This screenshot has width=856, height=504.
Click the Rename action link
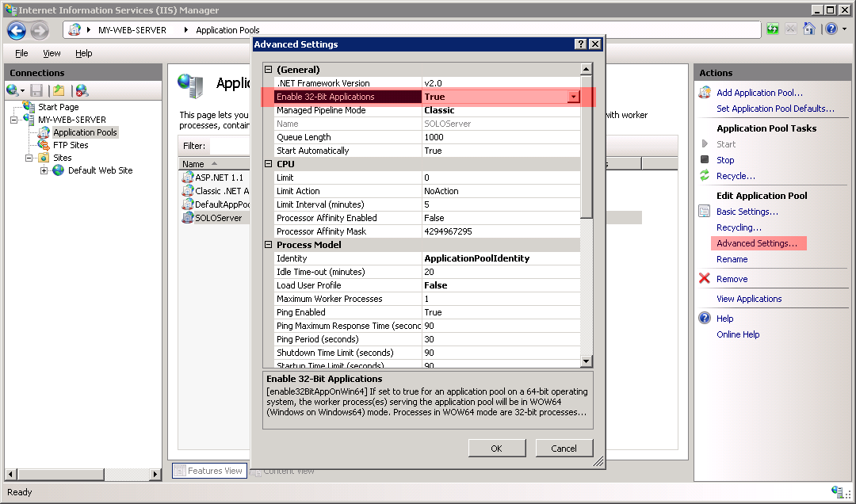(732, 259)
